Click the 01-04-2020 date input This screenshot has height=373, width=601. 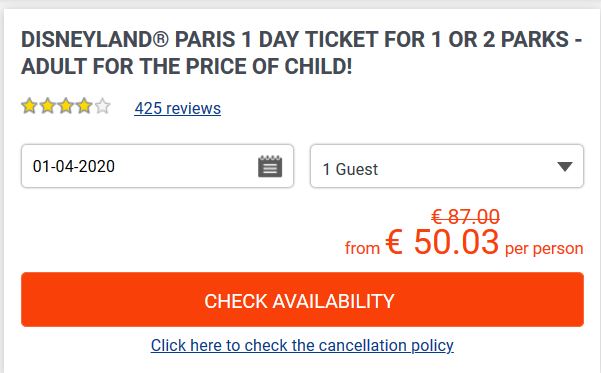158,166
